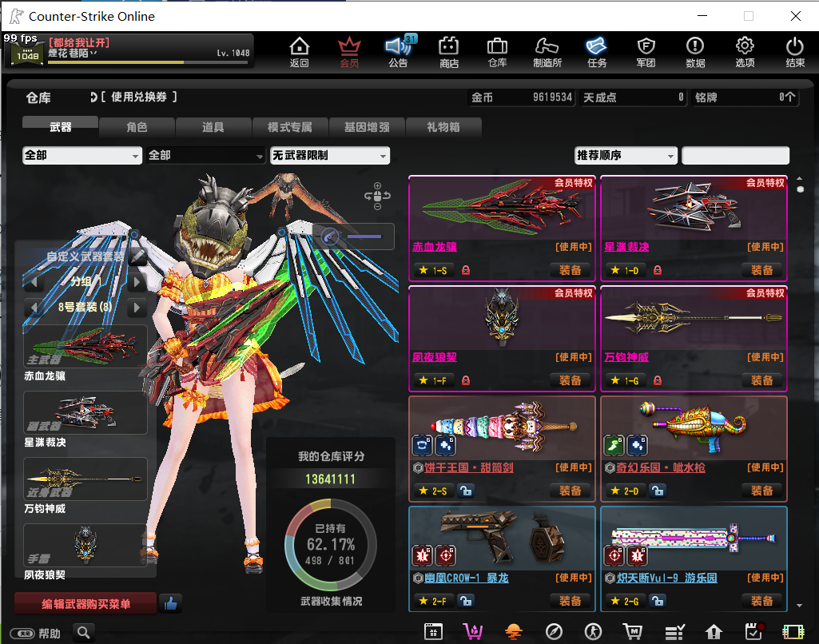Click the weapon preview slider bar
819x644 pixels.
tap(364, 237)
